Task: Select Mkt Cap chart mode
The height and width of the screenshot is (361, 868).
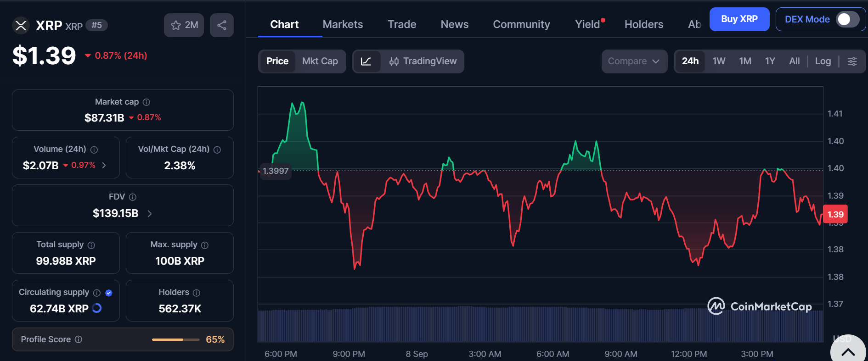Action: coord(320,61)
